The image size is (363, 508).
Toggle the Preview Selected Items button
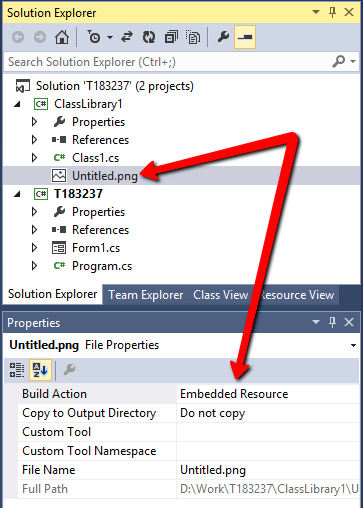point(245,37)
